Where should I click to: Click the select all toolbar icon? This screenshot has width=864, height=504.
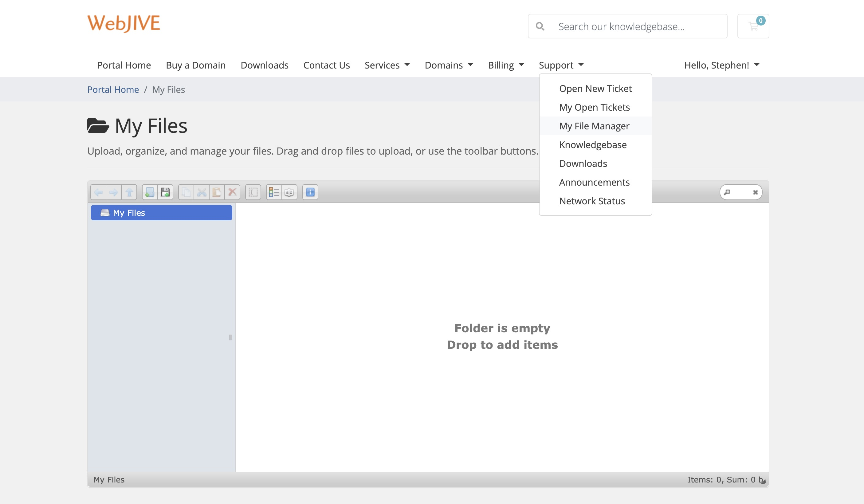click(253, 192)
